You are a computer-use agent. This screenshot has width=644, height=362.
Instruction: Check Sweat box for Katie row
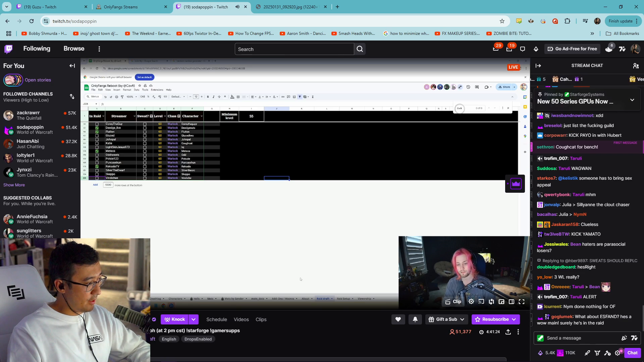pos(144,143)
